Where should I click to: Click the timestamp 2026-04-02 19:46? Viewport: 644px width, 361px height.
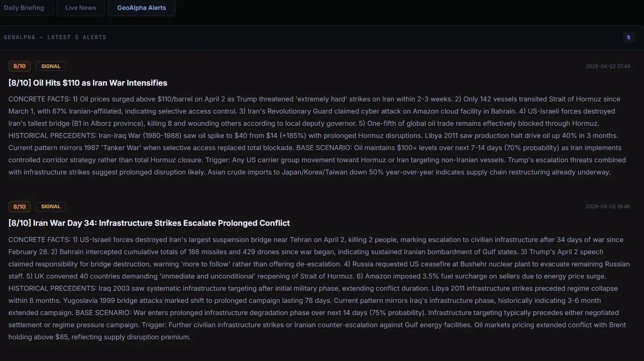[608, 206]
